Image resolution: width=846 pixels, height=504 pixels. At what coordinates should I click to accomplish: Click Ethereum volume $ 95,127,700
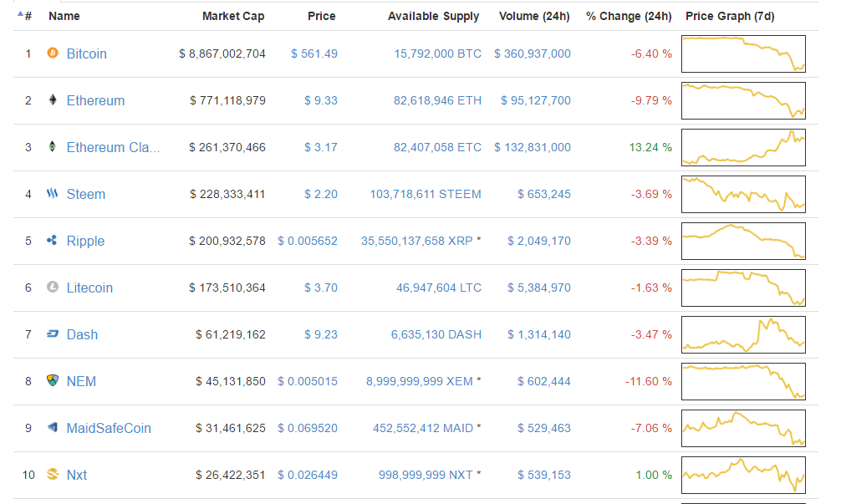pos(536,101)
